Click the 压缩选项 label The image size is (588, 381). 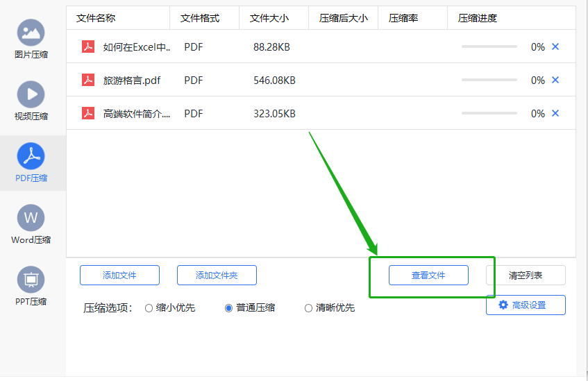pos(108,308)
